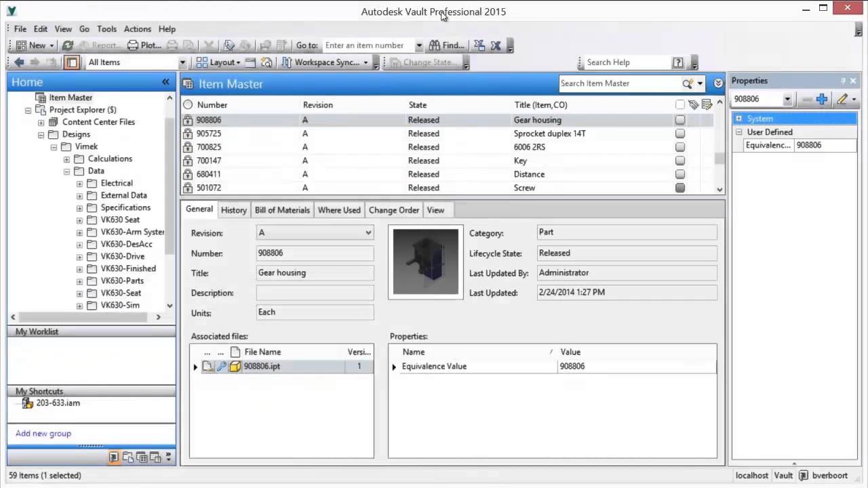Image resolution: width=868 pixels, height=488 pixels.
Task: Toggle the header checkbox in Item Master list
Action: point(680,104)
